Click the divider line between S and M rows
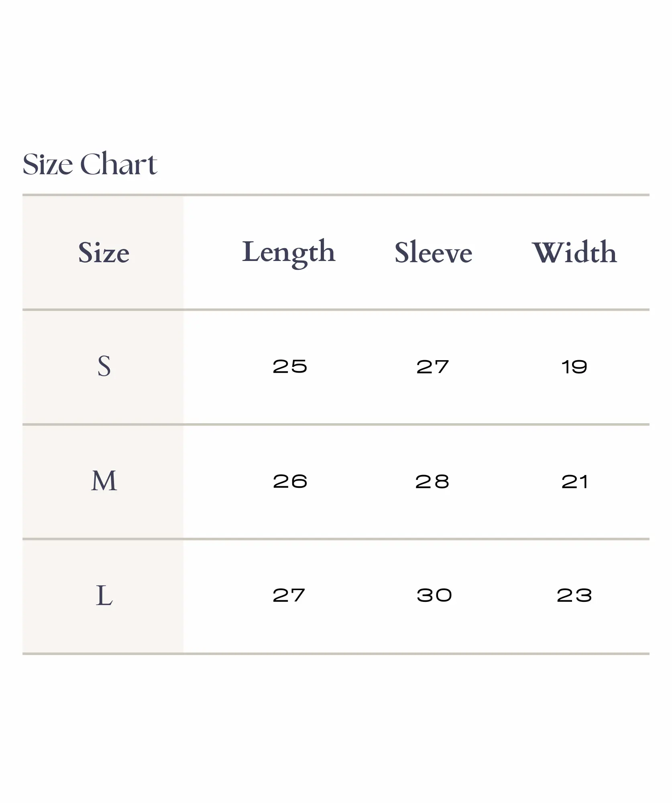672x803 pixels. [336, 424]
